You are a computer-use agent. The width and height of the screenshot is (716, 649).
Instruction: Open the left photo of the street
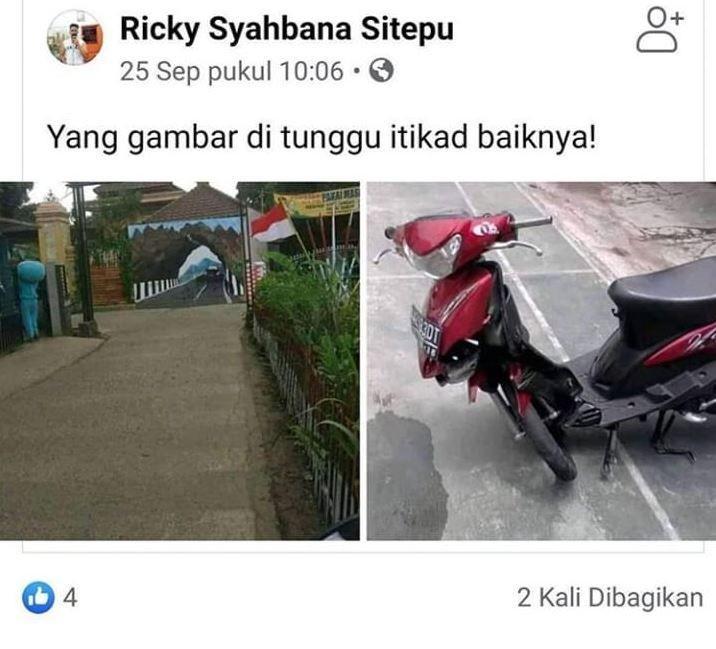click(x=179, y=361)
